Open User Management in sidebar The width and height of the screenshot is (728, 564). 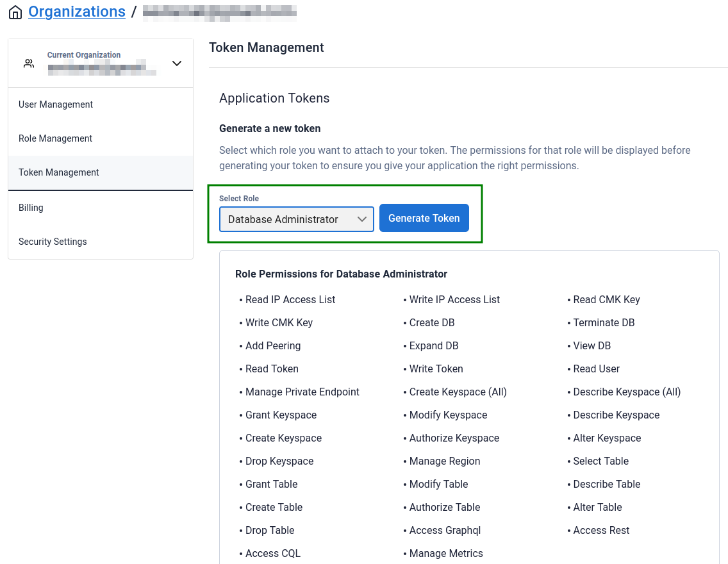click(100, 104)
